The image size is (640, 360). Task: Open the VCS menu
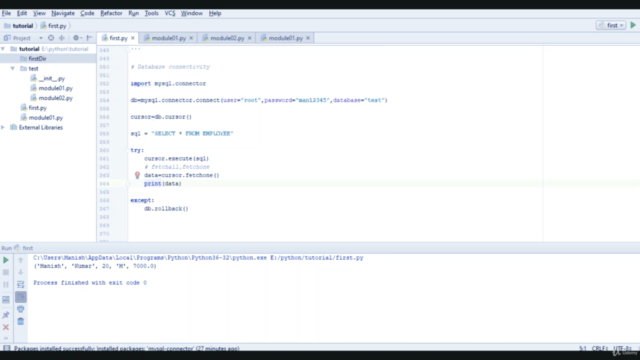pyautogui.click(x=170, y=13)
